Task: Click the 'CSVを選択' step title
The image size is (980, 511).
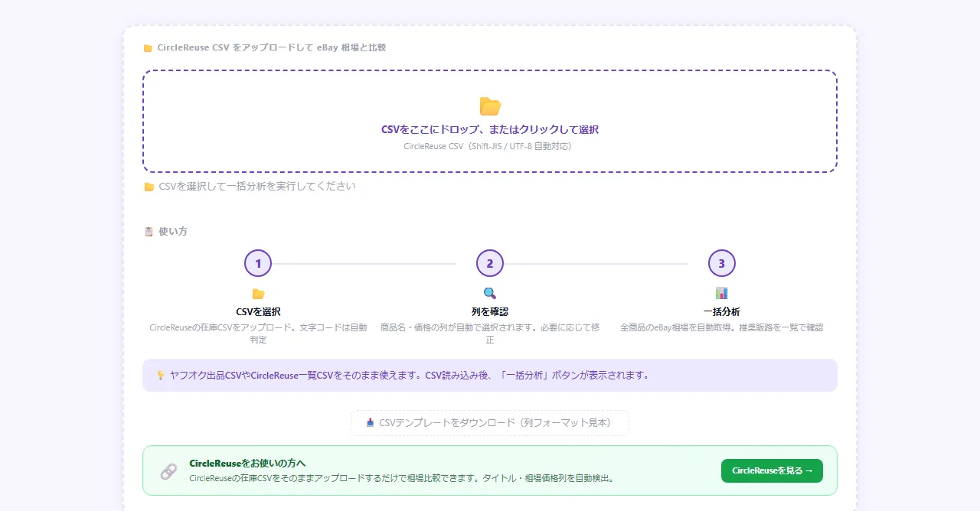Action: pyautogui.click(x=258, y=312)
